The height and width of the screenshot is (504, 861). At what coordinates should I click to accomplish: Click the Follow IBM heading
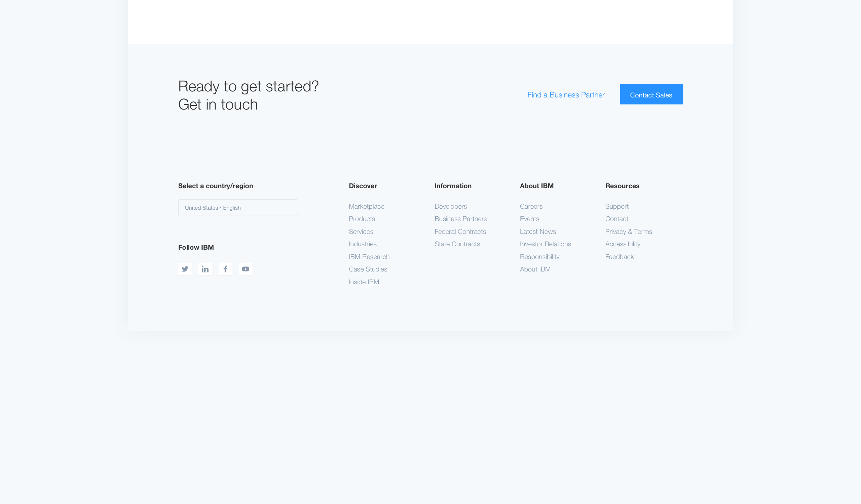pos(196,247)
